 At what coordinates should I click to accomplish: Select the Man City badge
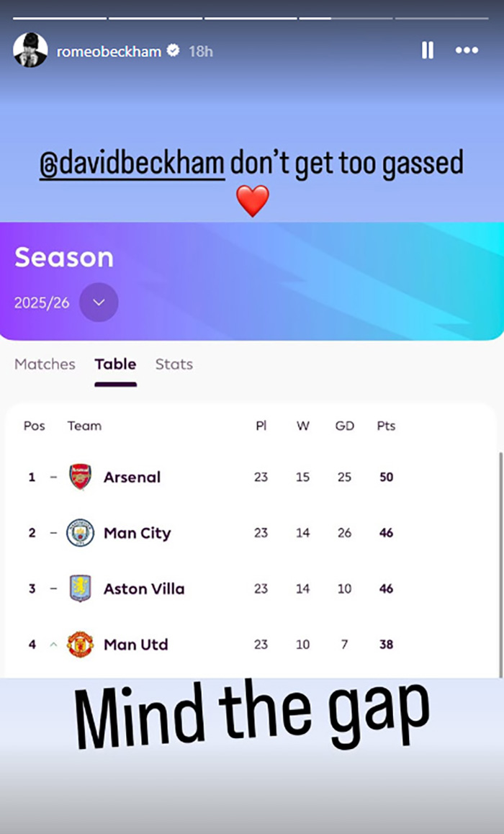[81, 533]
